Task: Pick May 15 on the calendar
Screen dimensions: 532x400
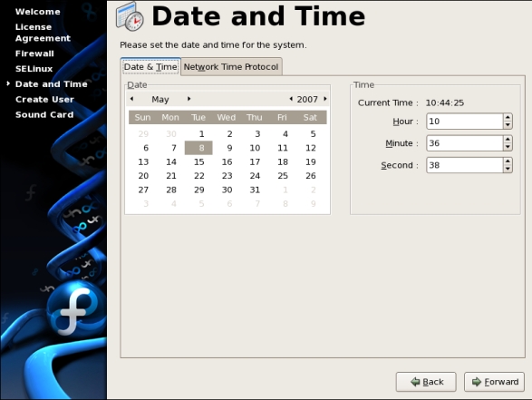Action: 198,162
